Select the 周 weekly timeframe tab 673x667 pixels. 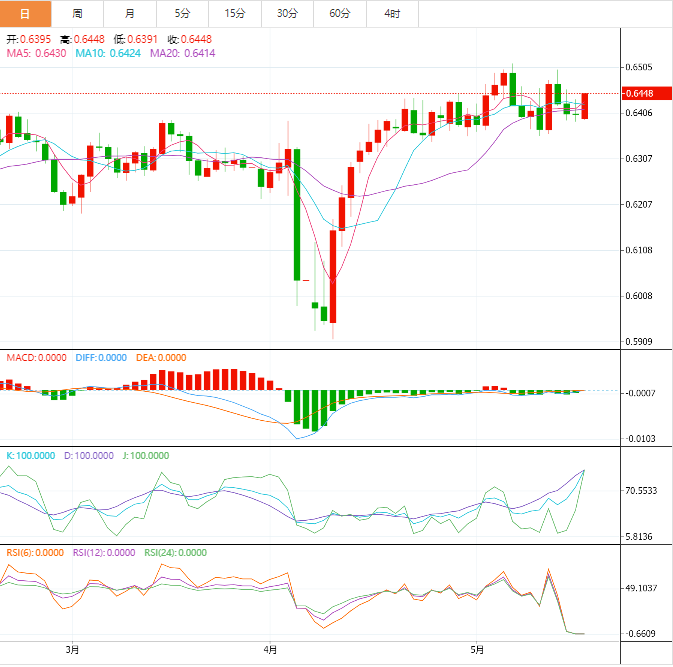coord(78,13)
